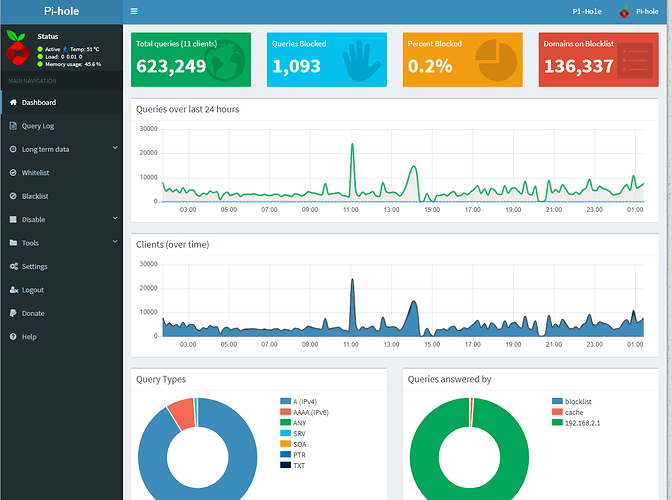672x500 pixels.
Task: Toggle the hamburger sidebar menu icon
Action: coord(134,11)
